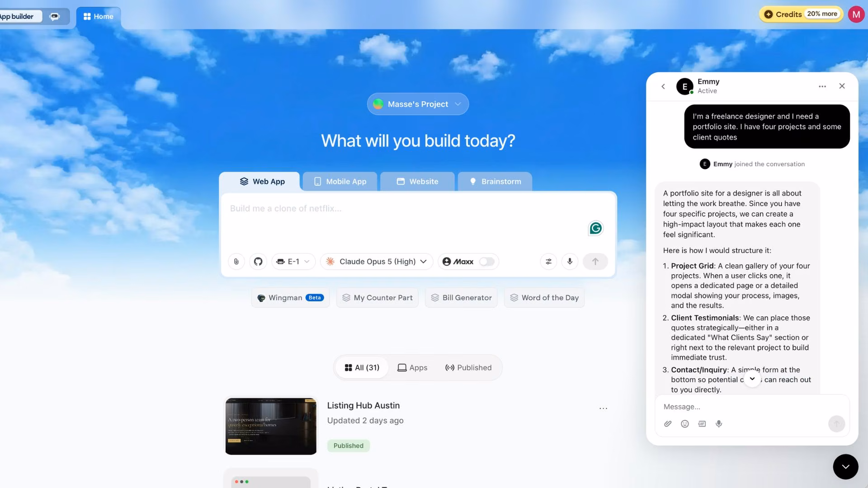This screenshot has width=868, height=488.
Task: Click the Wingman Beta suggestion chip
Action: 291,298
